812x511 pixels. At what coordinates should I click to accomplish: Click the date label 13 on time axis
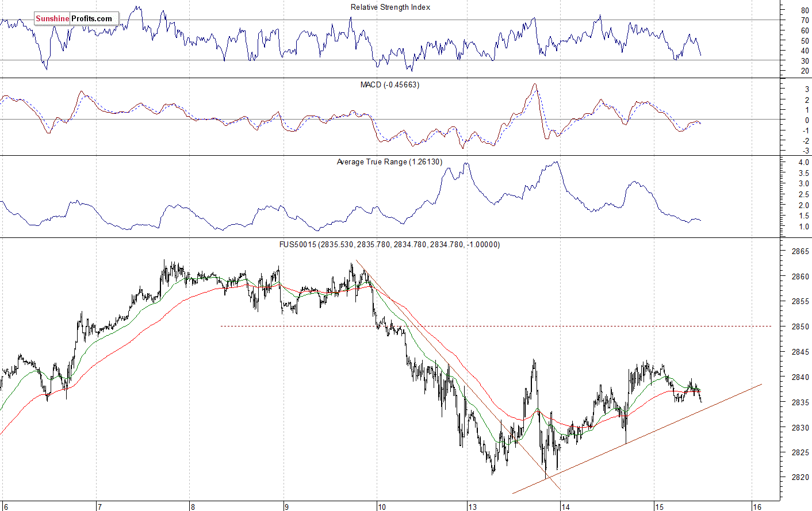tap(472, 506)
